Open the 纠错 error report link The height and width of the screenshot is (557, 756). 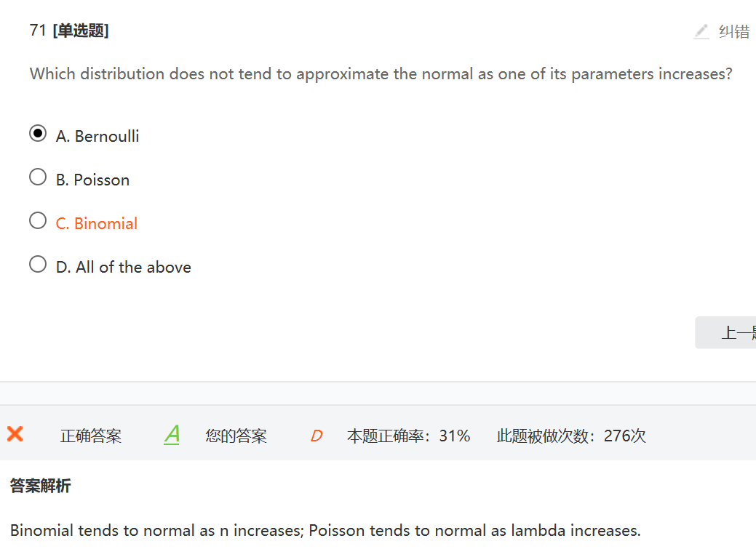click(733, 31)
